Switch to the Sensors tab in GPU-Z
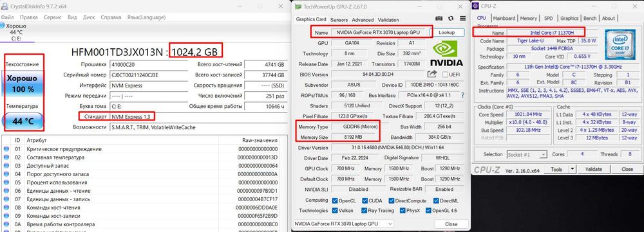Viewport: 644px width, 232px height. coord(339,20)
